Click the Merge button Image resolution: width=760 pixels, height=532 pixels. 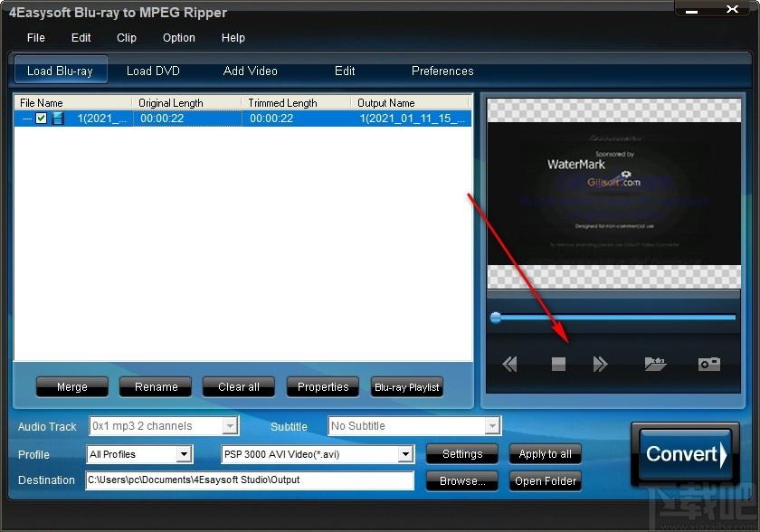pyautogui.click(x=72, y=386)
